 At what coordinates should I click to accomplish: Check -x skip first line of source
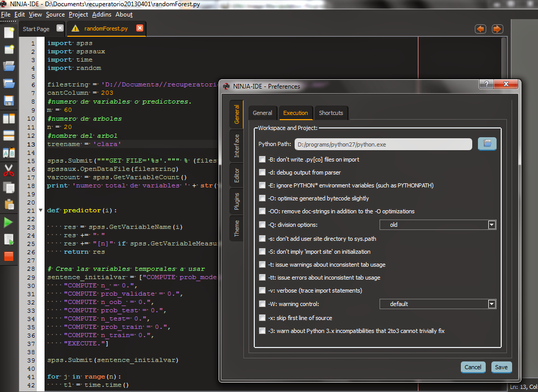(x=262, y=318)
